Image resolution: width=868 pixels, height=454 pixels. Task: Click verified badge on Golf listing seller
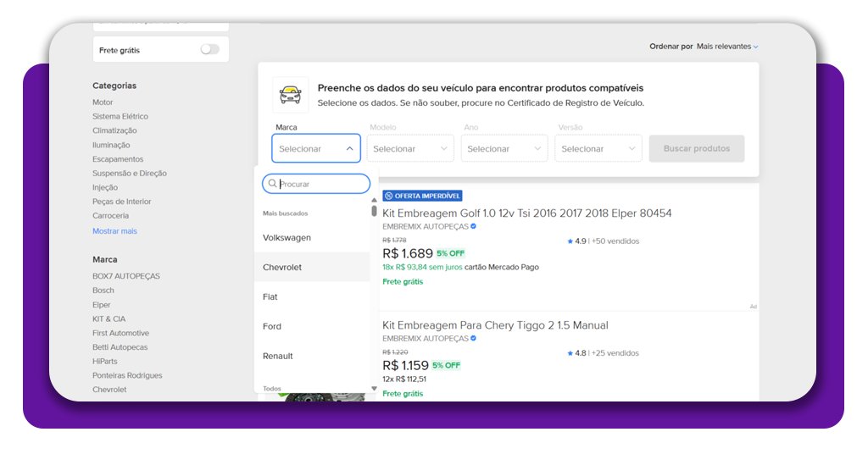coord(473,226)
